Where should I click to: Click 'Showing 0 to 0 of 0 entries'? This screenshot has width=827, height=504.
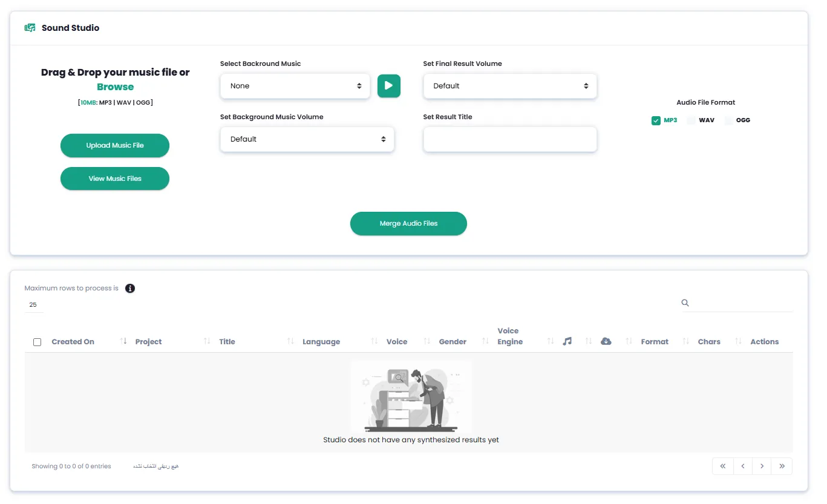tap(71, 466)
